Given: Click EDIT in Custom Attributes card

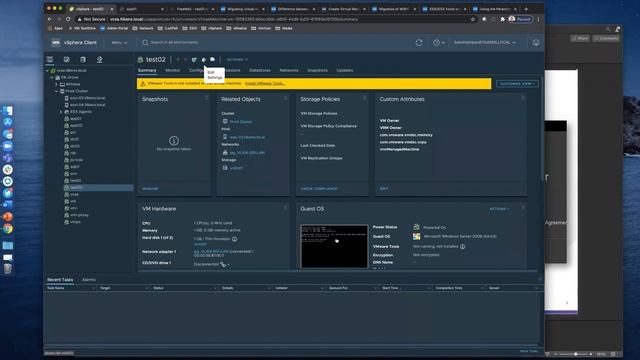Looking at the screenshot, I should coord(384,189).
